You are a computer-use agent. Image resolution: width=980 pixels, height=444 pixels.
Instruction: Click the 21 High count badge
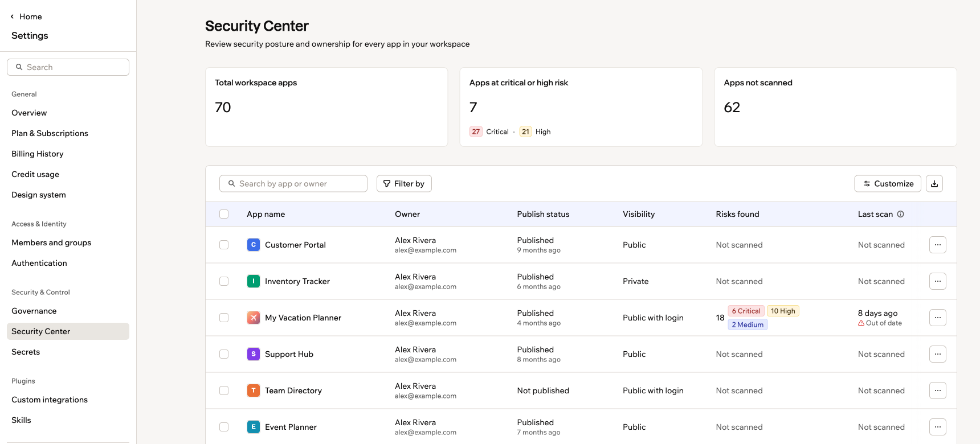(525, 131)
